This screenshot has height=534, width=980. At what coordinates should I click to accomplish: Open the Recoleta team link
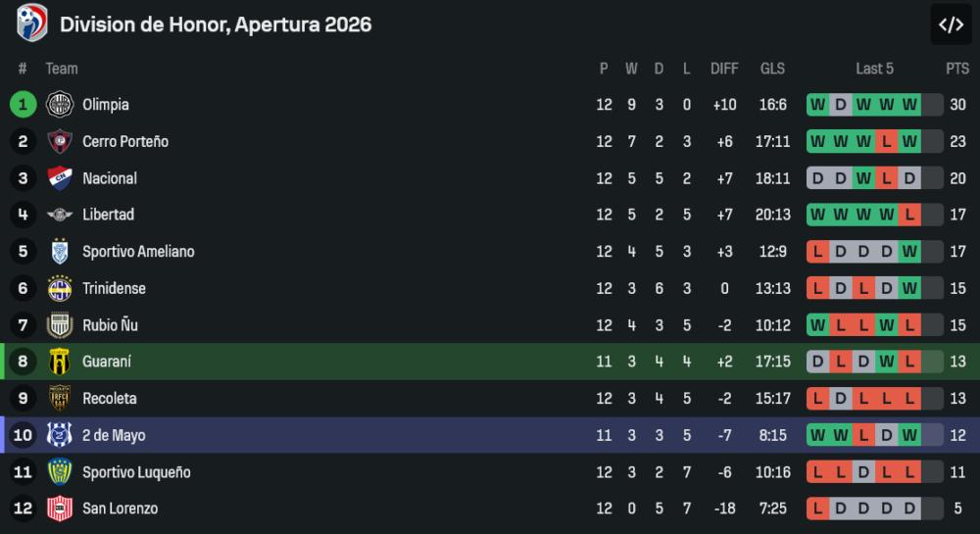click(109, 399)
